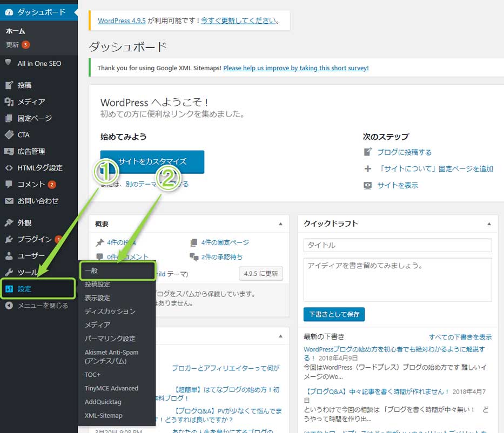Collapse the widget below 概要 via arrow
Viewport: 504px width, 433px height.
pyautogui.click(x=280, y=336)
